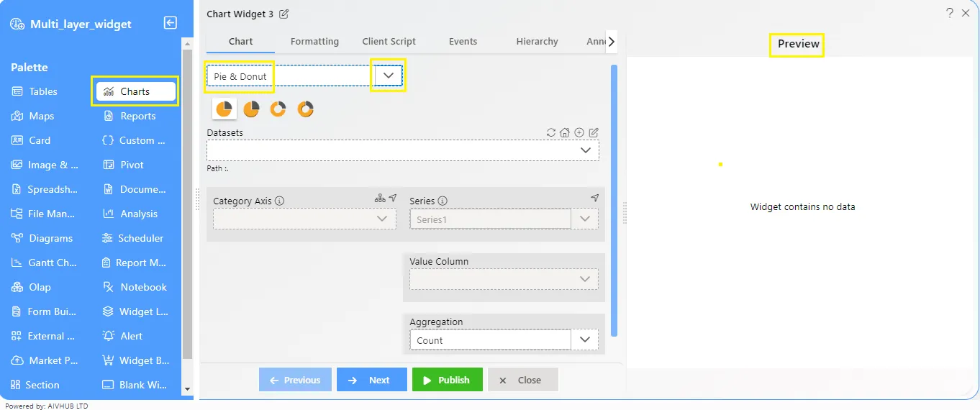Screen dimensions: 980x410
Task: Choose the basic pie chart type
Action: pos(224,109)
